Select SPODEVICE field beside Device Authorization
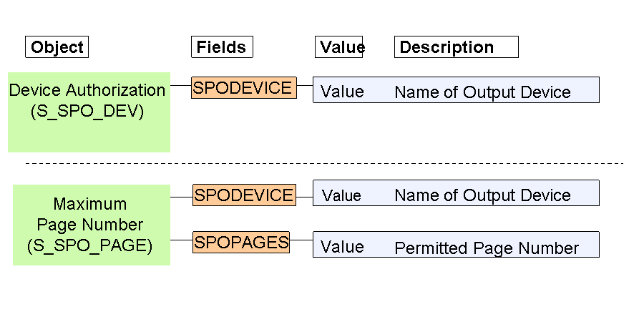Image resolution: width=644 pixels, height=322 pixels. [x=243, y=87]
